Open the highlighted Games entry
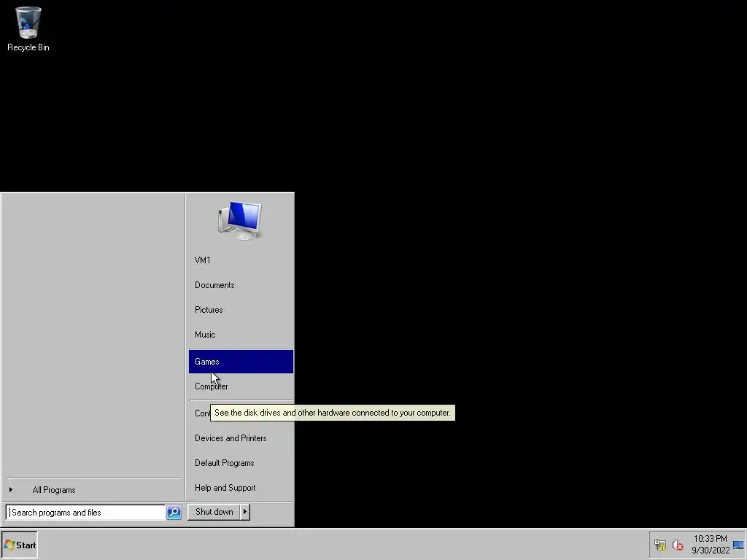The image size is (747, 560). pyautogui.click(x=241, y=362)
